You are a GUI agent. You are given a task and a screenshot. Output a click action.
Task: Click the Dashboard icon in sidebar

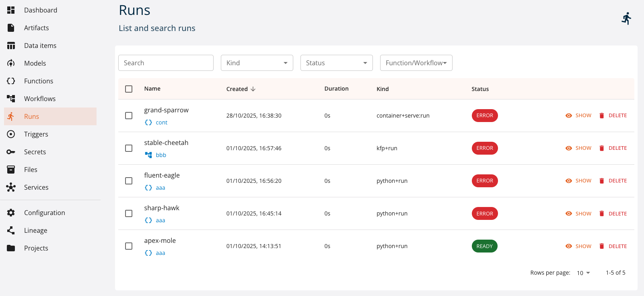click(11, 10)
